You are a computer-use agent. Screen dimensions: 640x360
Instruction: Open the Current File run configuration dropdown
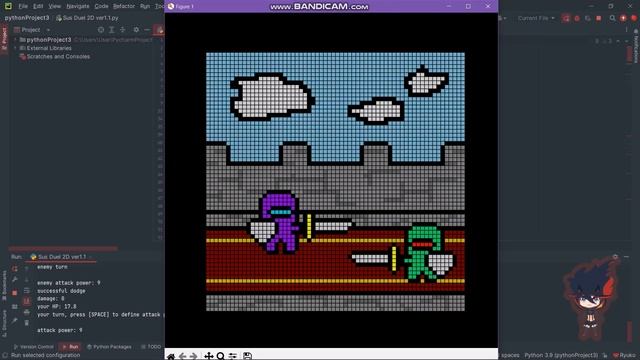click(x=536, y=18)
